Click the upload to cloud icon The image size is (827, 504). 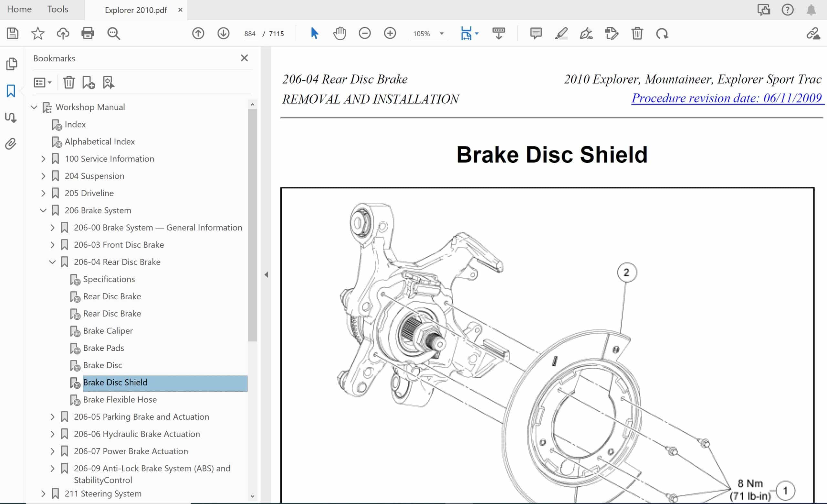tap(63, 34)
